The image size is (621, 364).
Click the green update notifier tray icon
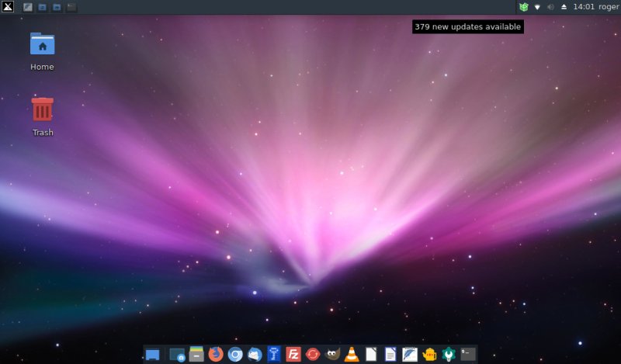(523, 7)
